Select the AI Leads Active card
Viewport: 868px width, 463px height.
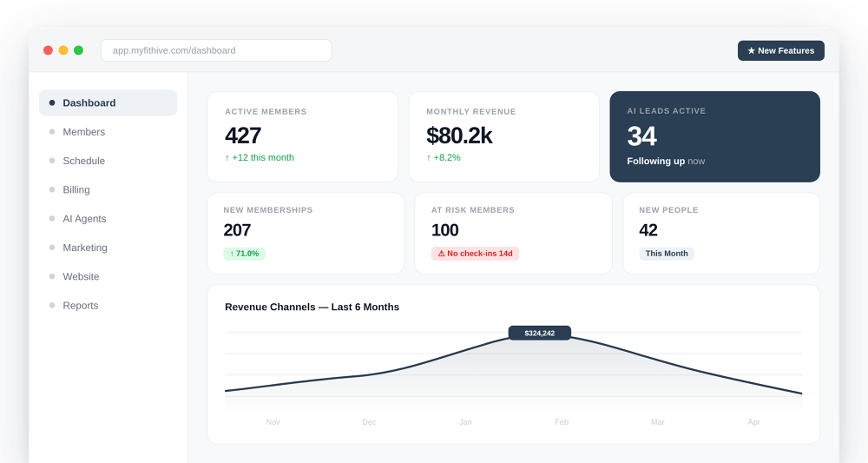[714, 136]
